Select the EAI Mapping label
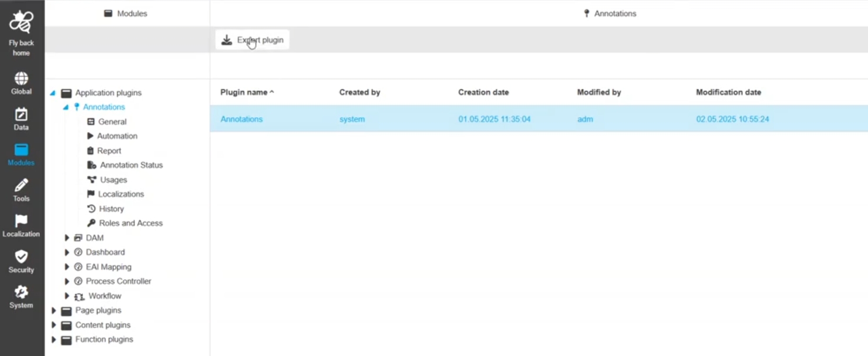The width and height of the screenshot is (868, 356). pos(109,267)
